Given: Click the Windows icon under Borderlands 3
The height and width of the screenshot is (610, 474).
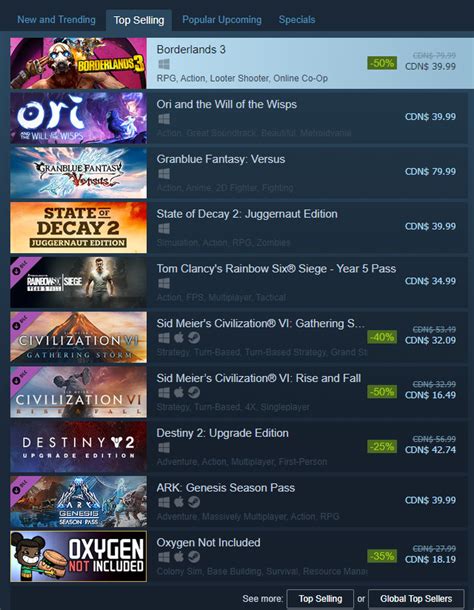Looking at the screenshot, I should point(164,64).
